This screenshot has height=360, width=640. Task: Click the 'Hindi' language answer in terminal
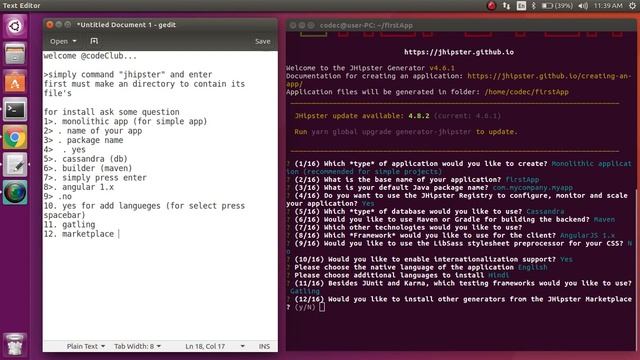coord(499,275)
